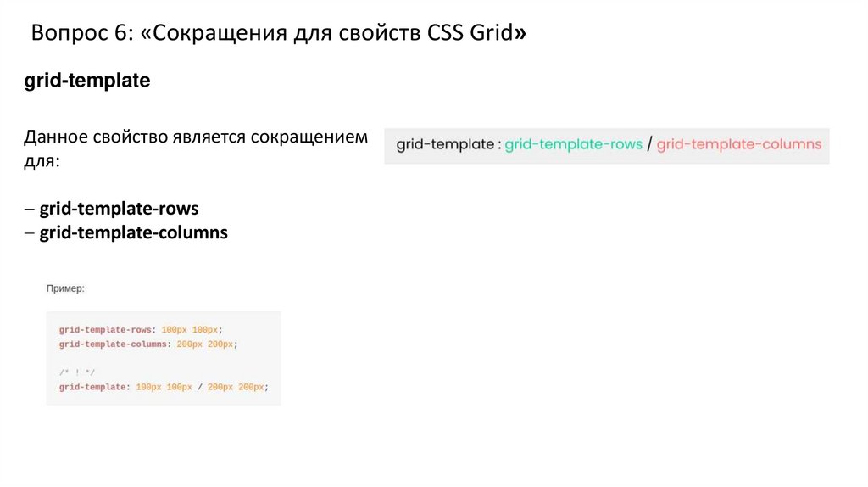Viewport: 868px width, 487px height.
Task: Click the "Пример:" label
Action: tap(65, 288)
